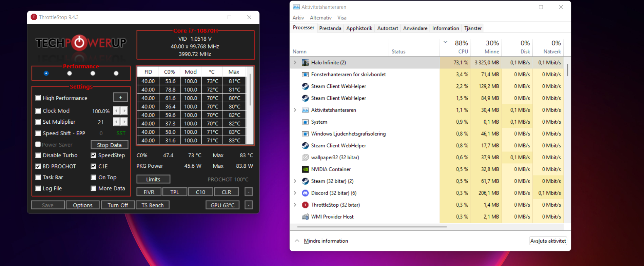
Task: Switch to the Prestanda tab
Action: 330,28
